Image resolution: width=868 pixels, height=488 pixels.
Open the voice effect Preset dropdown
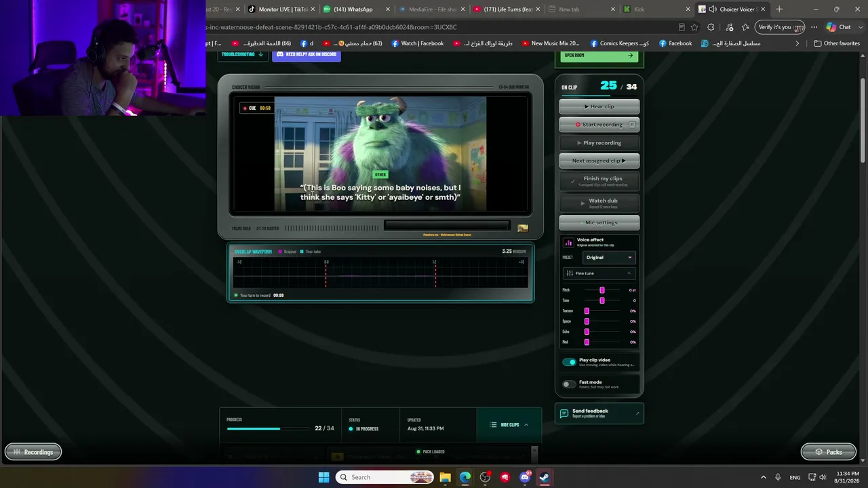pyautogui.click(x=609, y=258)
